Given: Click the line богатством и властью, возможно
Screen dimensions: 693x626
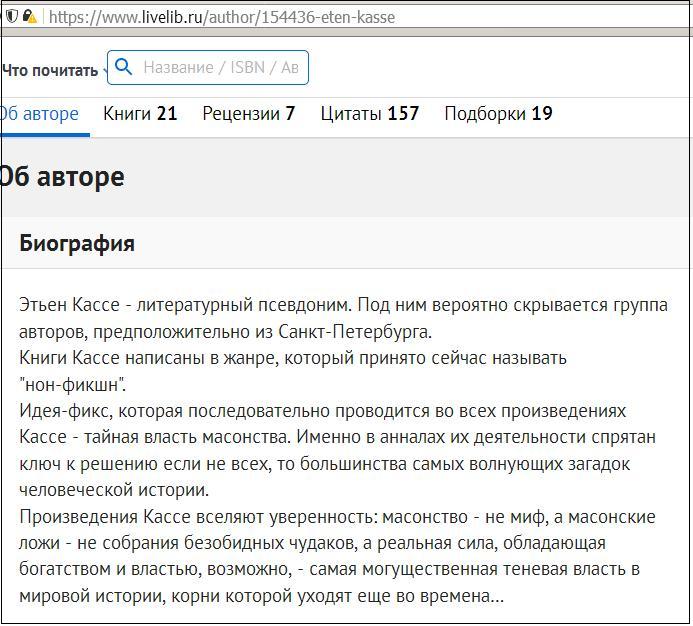Looking at the screenshot, I should [329, 569].
